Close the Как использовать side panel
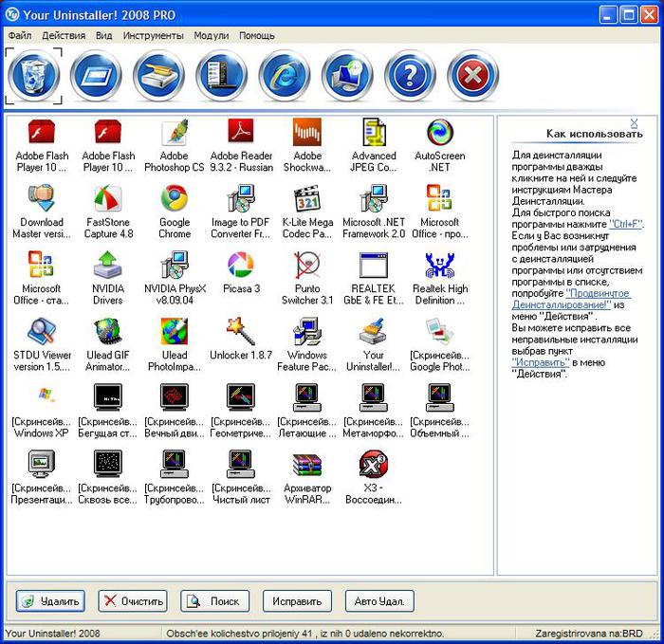 [634, 123]
